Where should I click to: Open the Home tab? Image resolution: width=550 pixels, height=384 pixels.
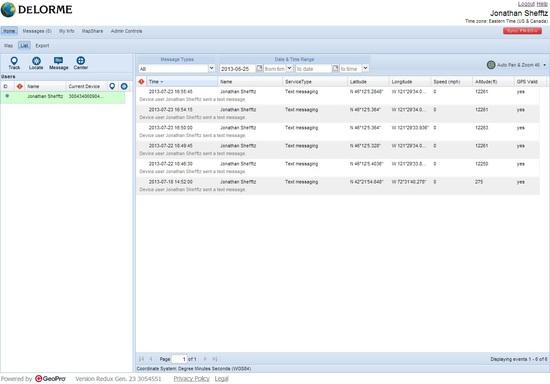click(x=9, y=31)
